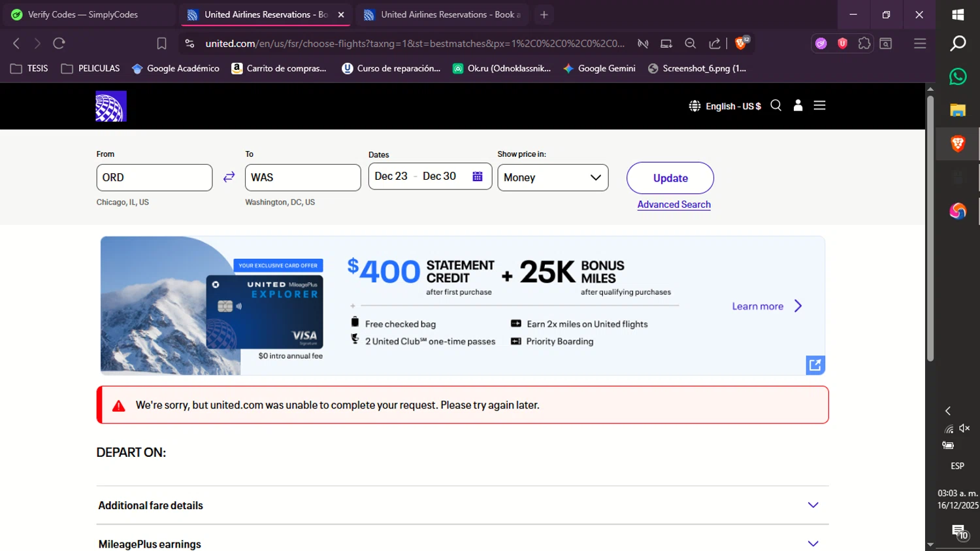Screen dimensions: 980x551
Task: Open the dates calendar icon
Action: tap(478, 176)
